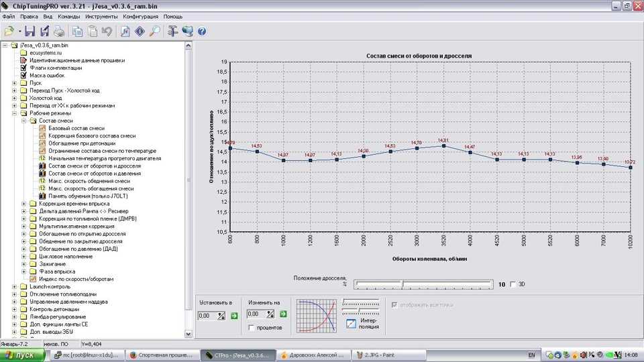Open Индекс по скорости/оборотам item
This screenshot has height=362, width=644.
(76, 279)
